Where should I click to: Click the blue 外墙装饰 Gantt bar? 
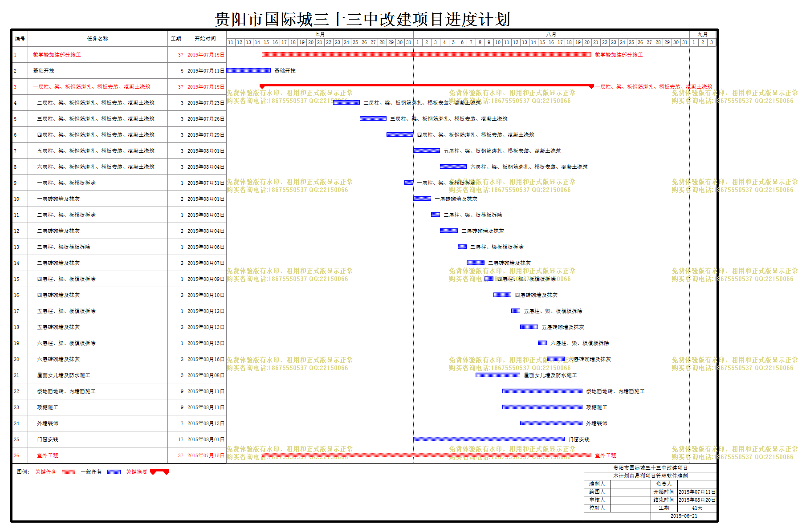pos(551,423)
